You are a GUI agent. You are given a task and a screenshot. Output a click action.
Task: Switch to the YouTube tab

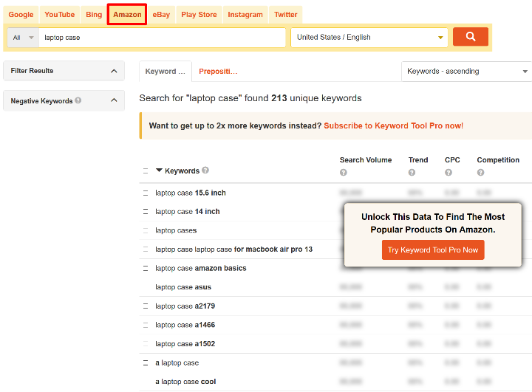pyautogui.click(x=59, y=14)
